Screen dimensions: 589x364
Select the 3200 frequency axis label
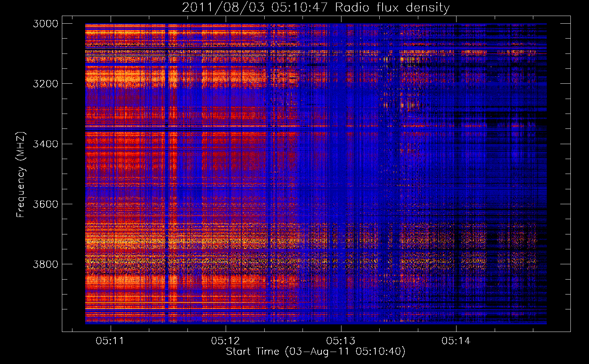pos(46,84)
